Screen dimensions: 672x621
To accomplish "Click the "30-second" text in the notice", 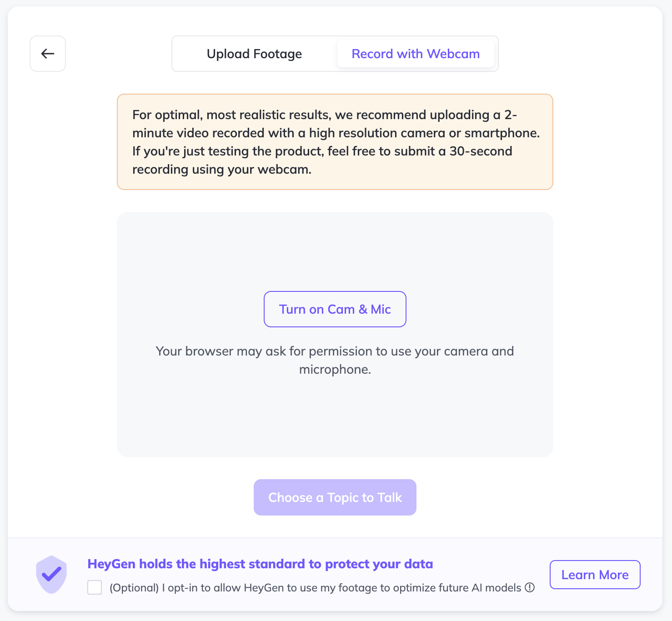I will pos(481,151).
